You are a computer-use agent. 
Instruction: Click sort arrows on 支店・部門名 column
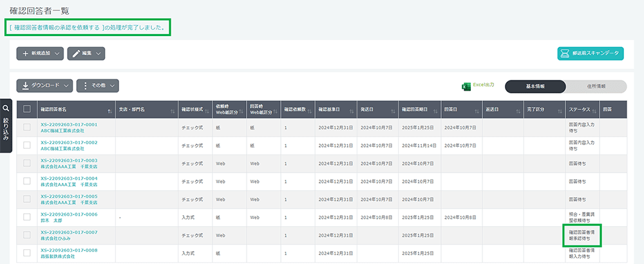pos(173,110)
